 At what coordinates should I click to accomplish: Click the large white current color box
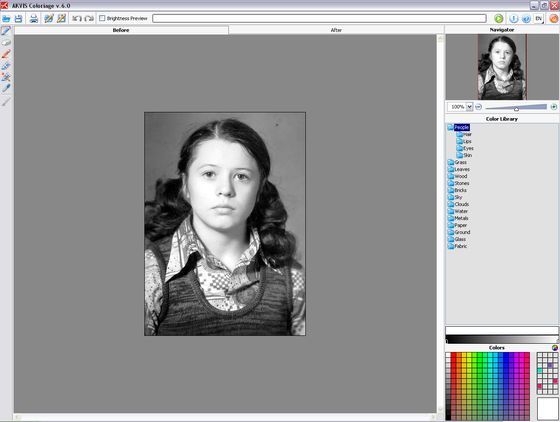click(x=548, y=408)
